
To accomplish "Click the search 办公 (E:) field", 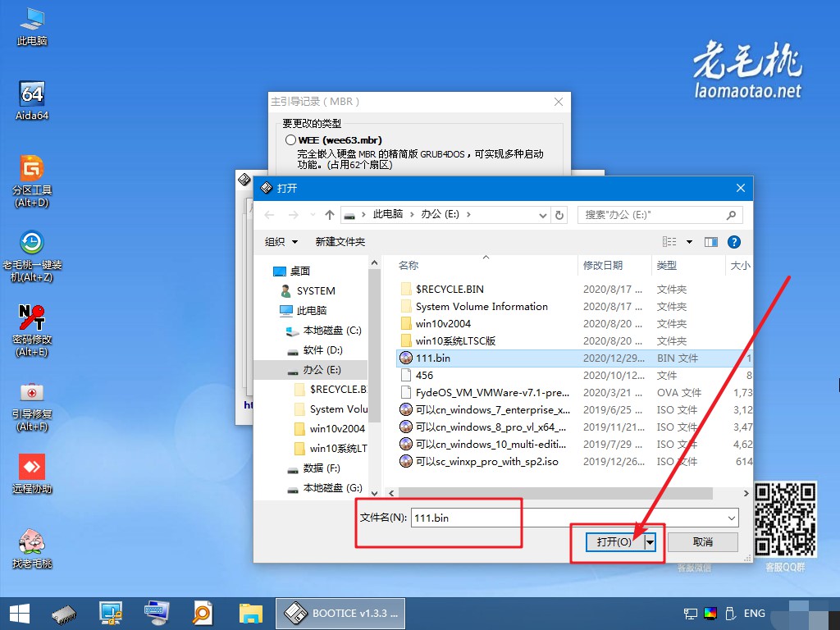I will (x=660, y=215).
